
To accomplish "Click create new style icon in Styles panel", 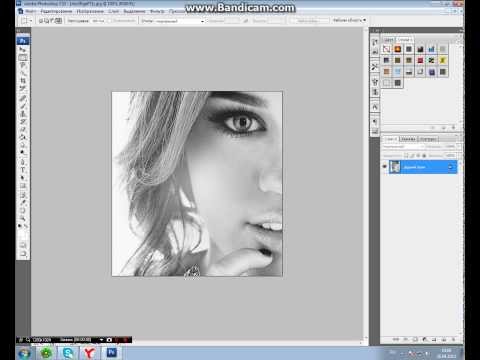I will pos(443,128).
